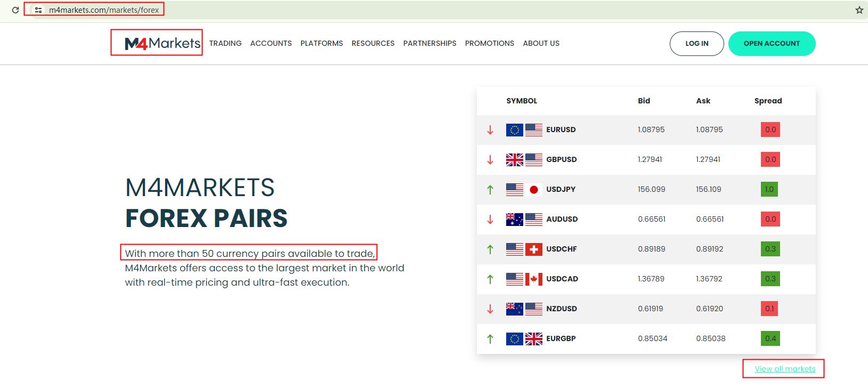
Task: Open the Resources menu
Action: click(x=373, y=43)
